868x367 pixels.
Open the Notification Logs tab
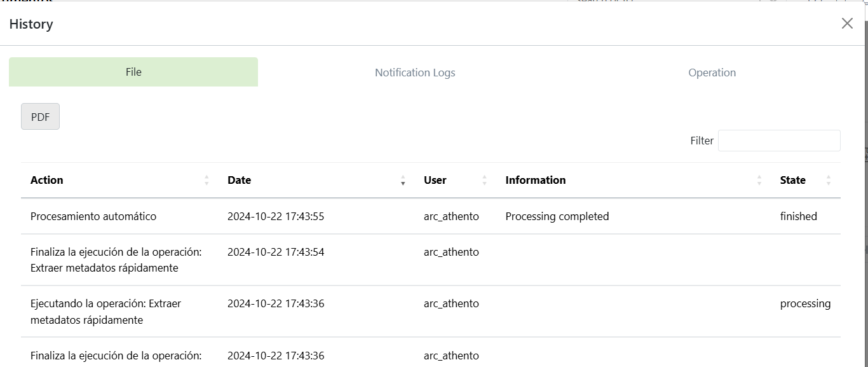point(415,73)
